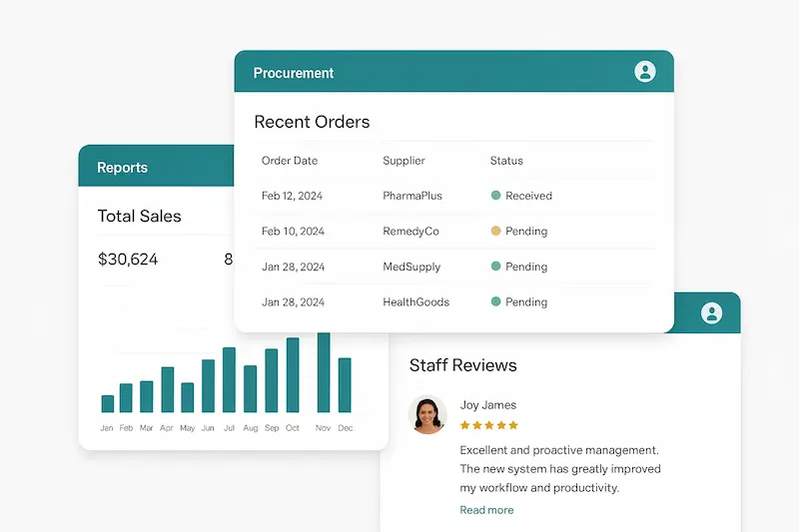Click the Sep month label on chart
This screenshot has width=799, height=532.
pyautogui.click(x=272, y=428)
